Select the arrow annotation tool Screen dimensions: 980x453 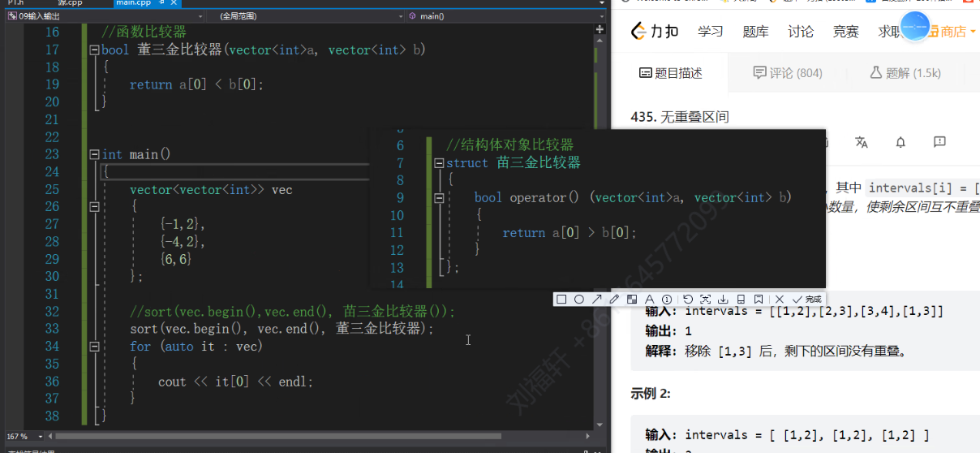coord(597,300)
